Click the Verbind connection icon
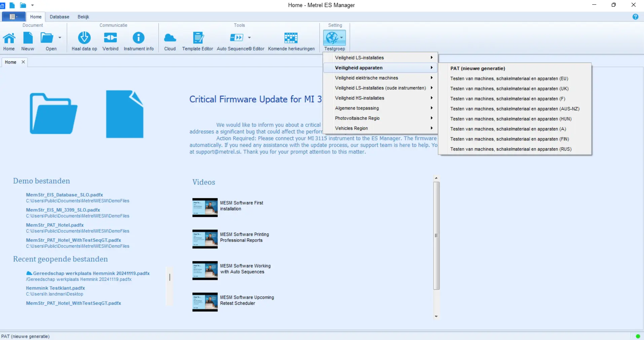Viewport: 644px width, 340px height. click(x=110, y=38)
